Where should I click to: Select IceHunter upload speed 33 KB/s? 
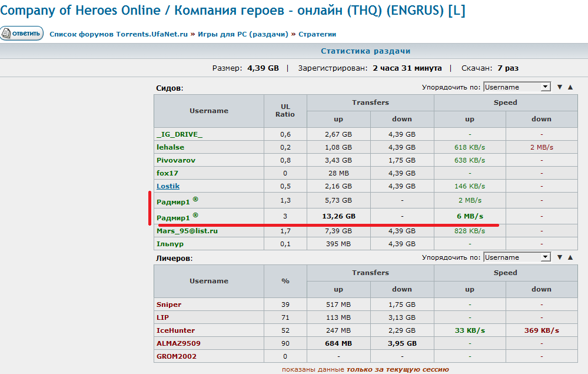pos(470,330)
